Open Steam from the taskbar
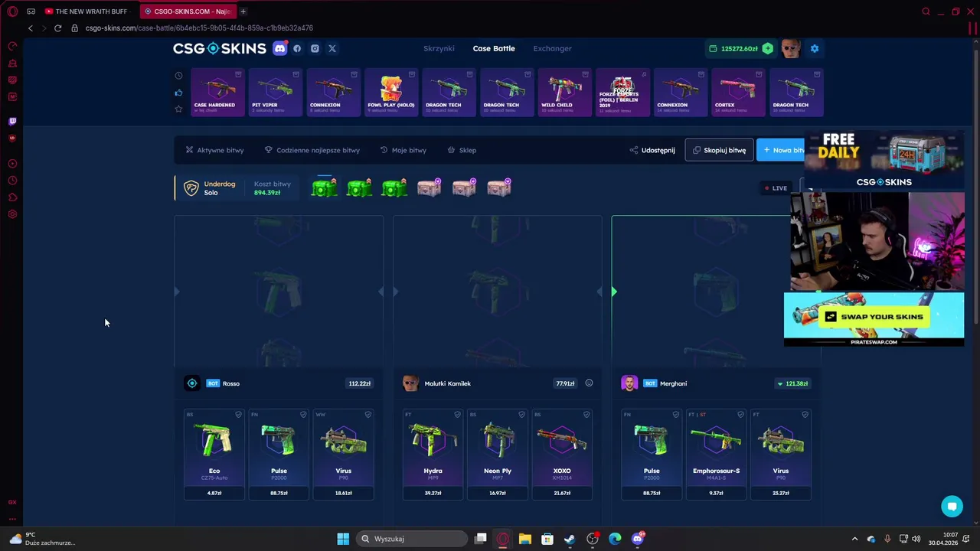 click(570, 539)
